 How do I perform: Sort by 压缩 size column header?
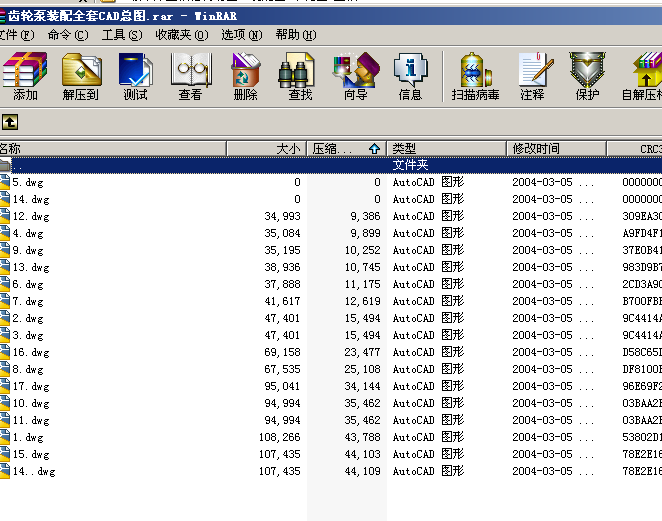tap(347, 149)
